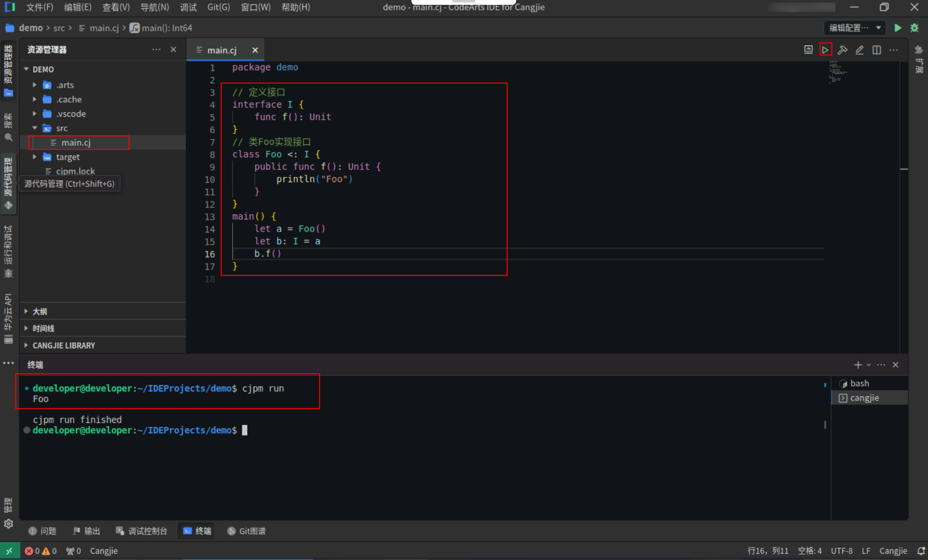Click the remote connection icon in status bar
The height and width of the screenshot is (560, 928).
pos(9,551)
